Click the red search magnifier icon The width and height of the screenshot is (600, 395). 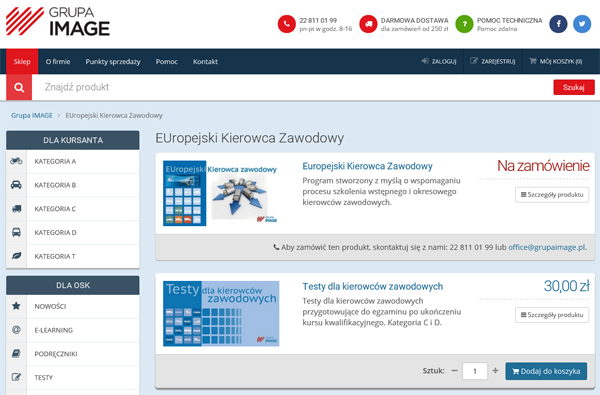19,88
